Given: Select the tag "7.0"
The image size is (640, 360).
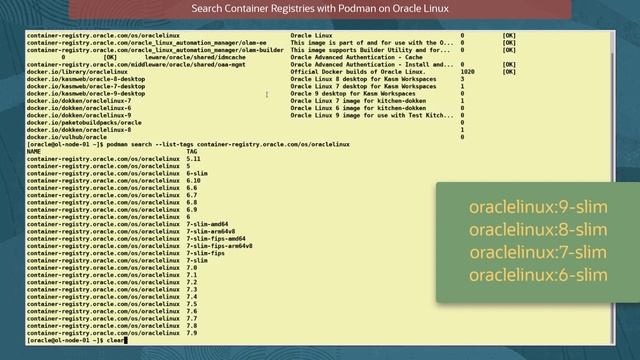Looking at the screenshot, I should (x=192, y=268).
